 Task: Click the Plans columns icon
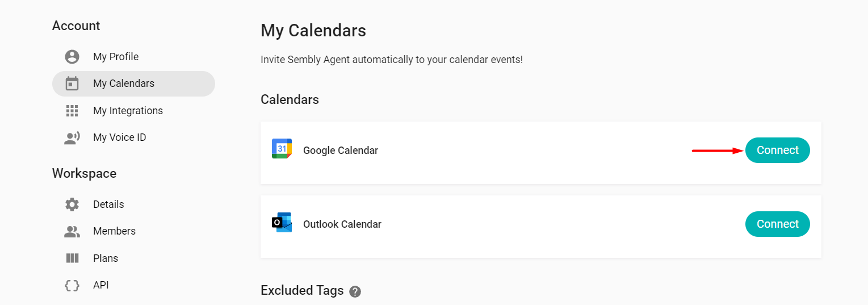coord(72,258)
